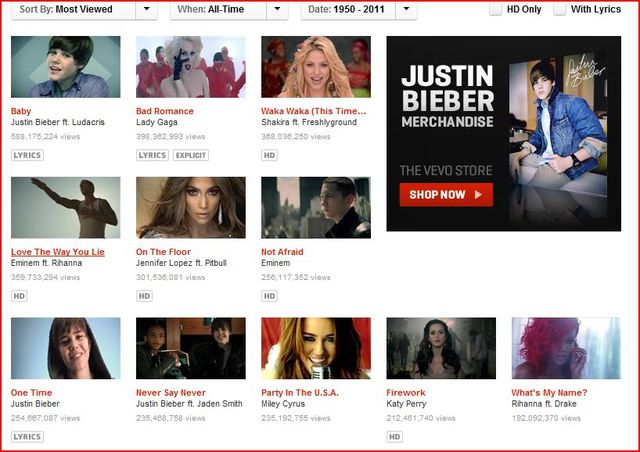This screenshot has width=640, height=452.
Task: Open the Sort By Most Viewed dropdown arrow
Action: (147, 9)
